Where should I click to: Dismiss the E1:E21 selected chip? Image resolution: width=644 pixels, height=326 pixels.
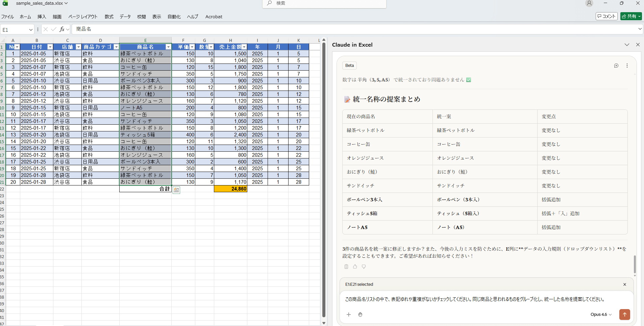(x=624, y=284)
